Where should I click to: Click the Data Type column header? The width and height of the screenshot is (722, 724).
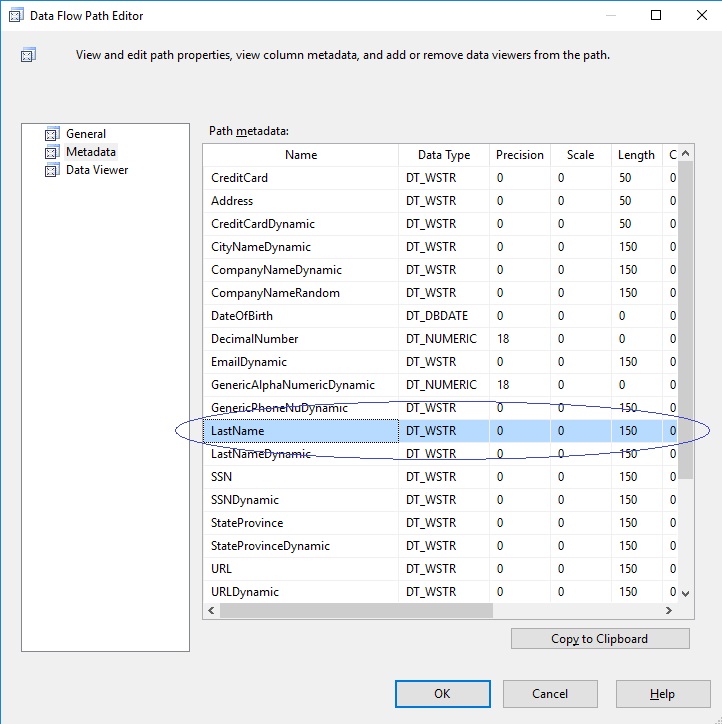click(444, 155)
